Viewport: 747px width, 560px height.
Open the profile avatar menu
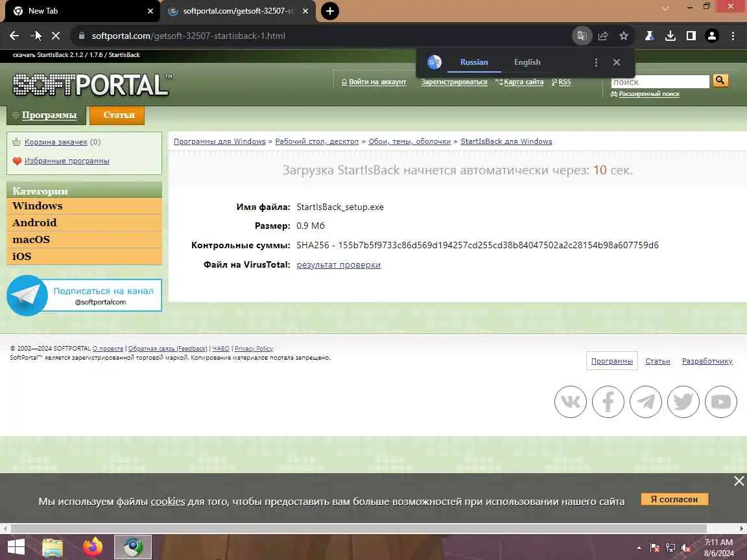coord(712,36)
